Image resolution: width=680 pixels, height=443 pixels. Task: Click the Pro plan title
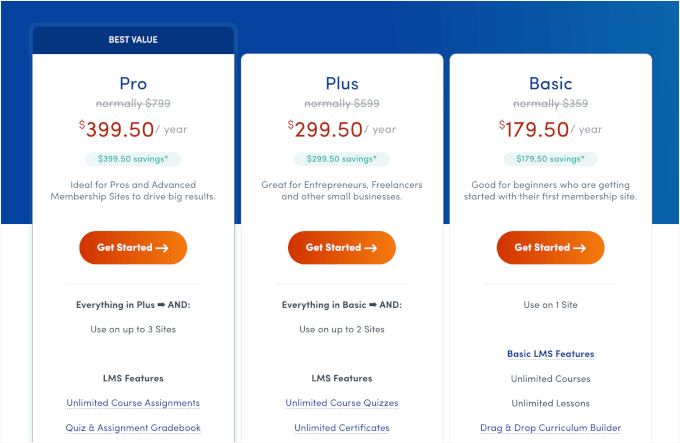(x=133, y=83)
